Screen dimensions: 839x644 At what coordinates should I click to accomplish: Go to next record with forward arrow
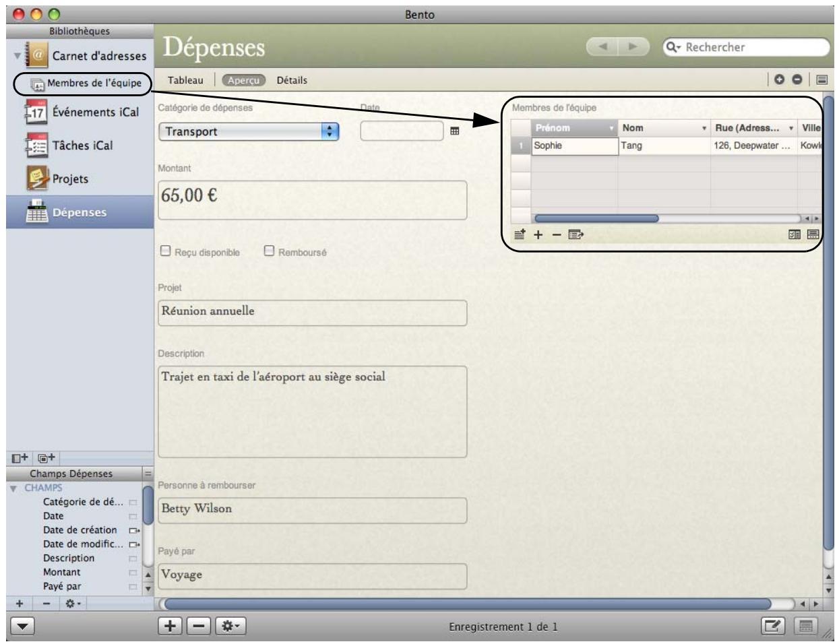633,46
